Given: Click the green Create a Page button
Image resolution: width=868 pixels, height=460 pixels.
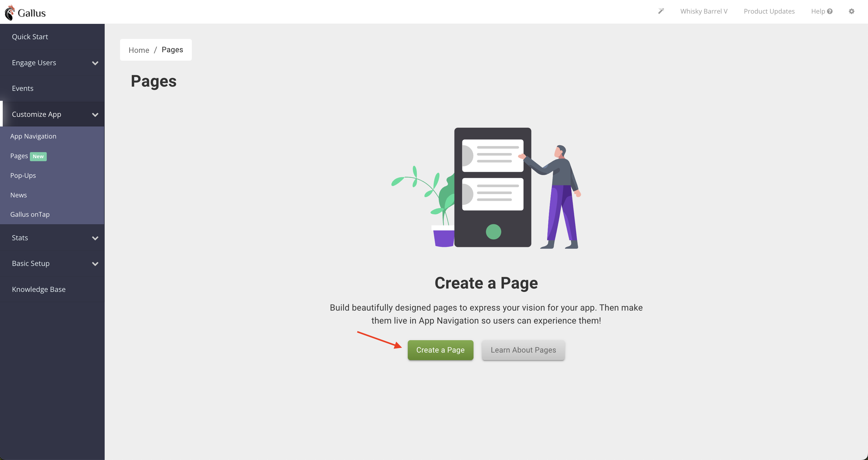Looking at the screenshot, I should (x=440, y=350).
